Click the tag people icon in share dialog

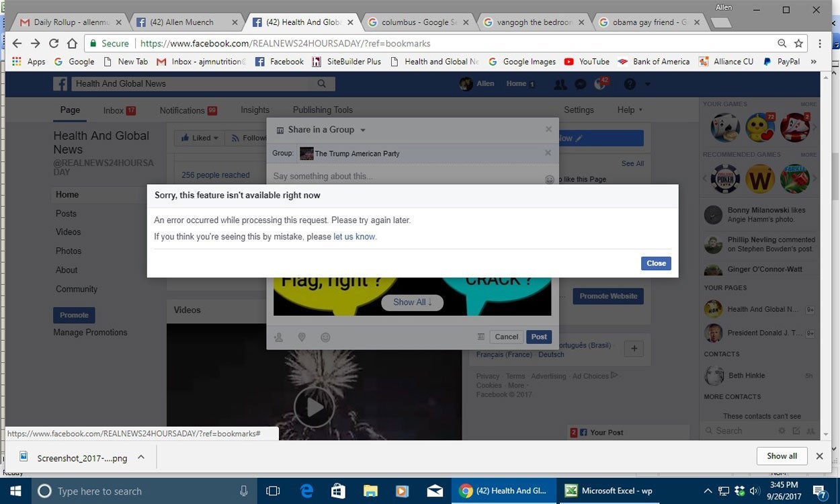point(278,337)
